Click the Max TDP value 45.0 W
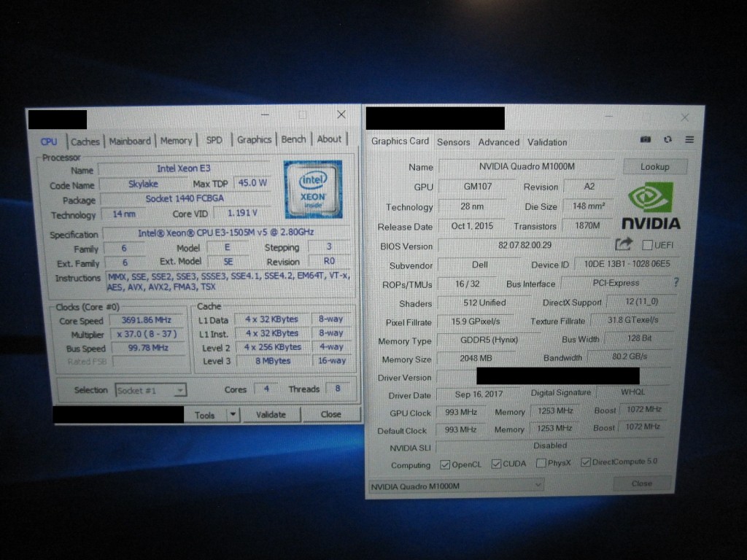Screen dimensions: 747x560 (252, 183)
